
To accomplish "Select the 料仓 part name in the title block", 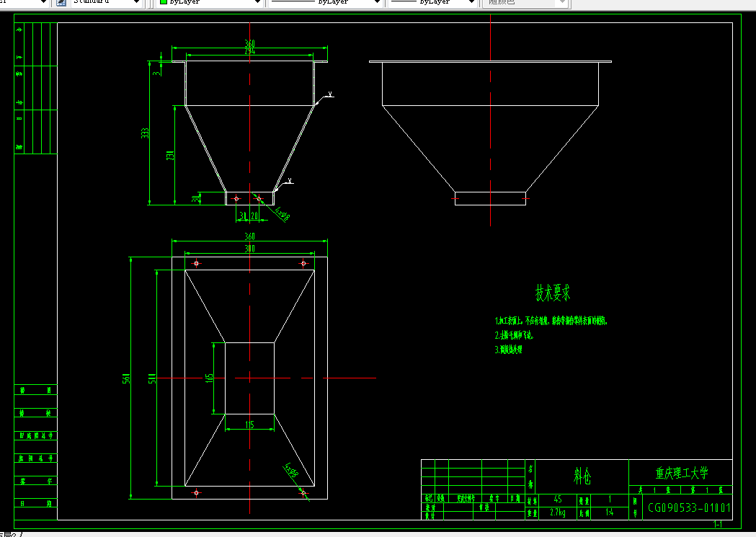I will coord(582,476).
